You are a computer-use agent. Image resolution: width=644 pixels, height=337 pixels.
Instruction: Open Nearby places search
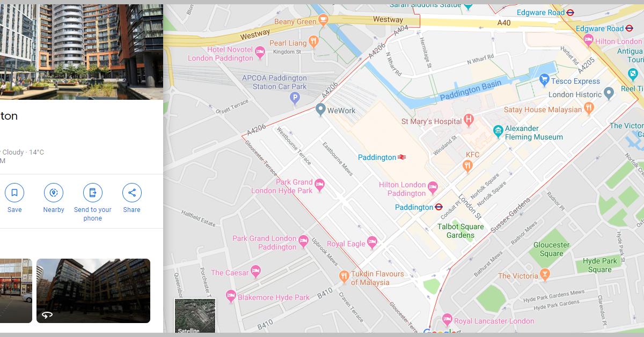(x=54, y=193)
